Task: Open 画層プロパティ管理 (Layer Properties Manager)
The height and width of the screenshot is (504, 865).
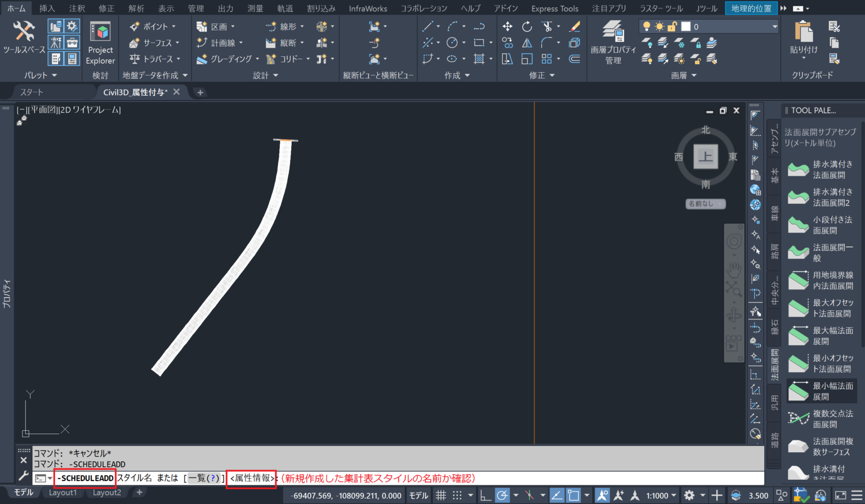Action: (613, 42)
